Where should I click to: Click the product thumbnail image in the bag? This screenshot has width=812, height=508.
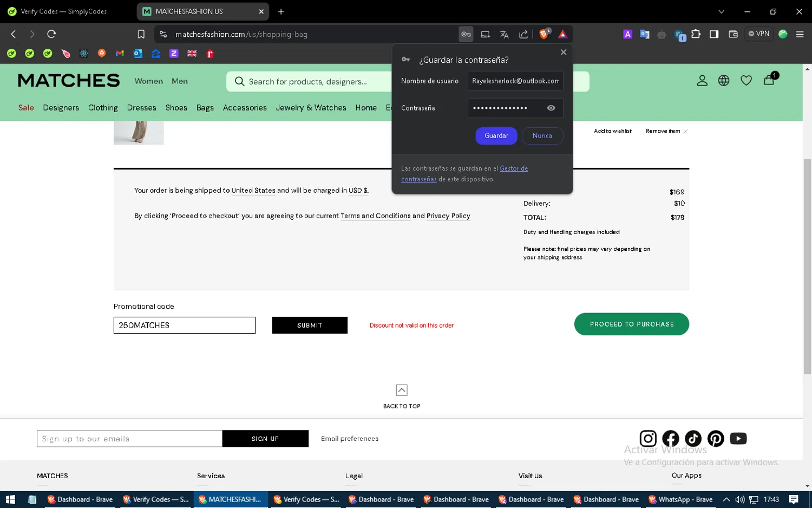coord(139,133)
